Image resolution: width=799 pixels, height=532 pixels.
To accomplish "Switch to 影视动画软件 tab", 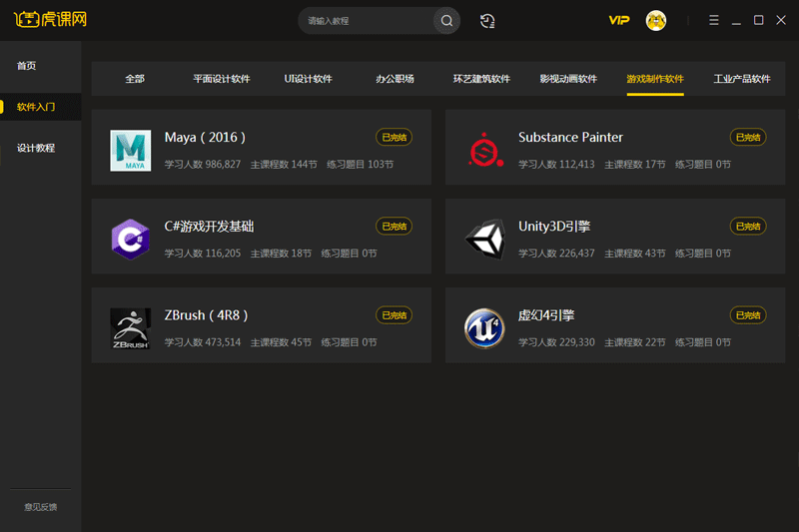I will tap(568, 79).
